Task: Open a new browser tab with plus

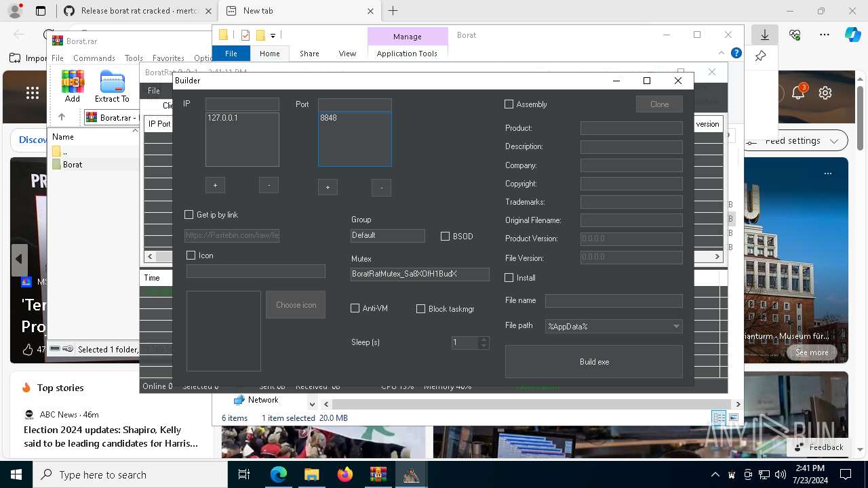Action: pyautogui.click(x=393, y=11)
